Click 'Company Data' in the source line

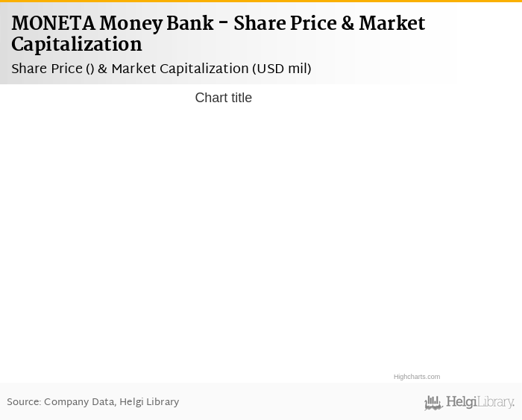[78, 402]
